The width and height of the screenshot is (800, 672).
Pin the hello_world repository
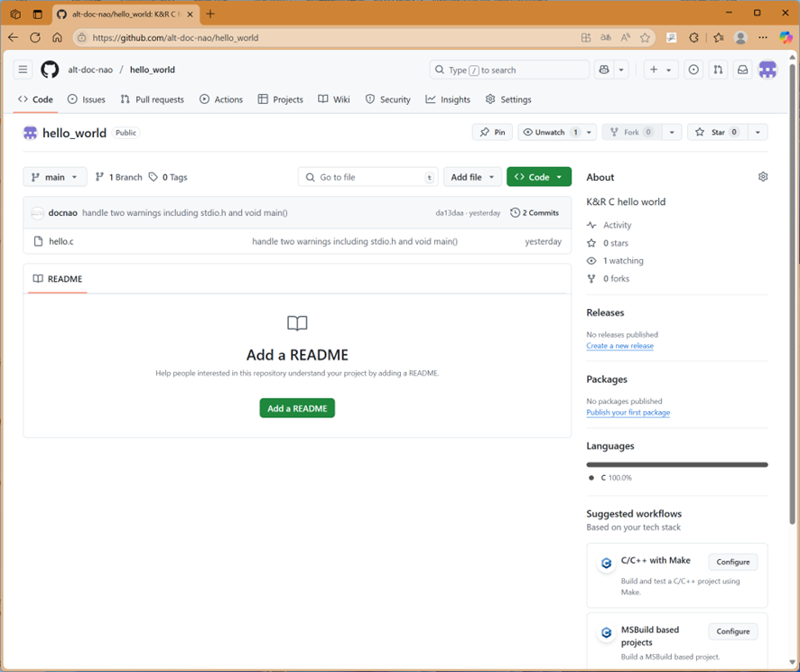(492, 132)
